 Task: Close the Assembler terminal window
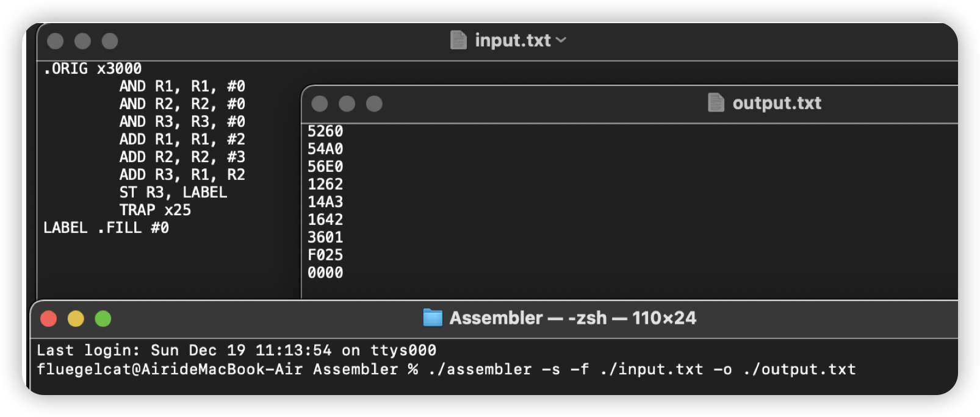(x=49, y=318)
